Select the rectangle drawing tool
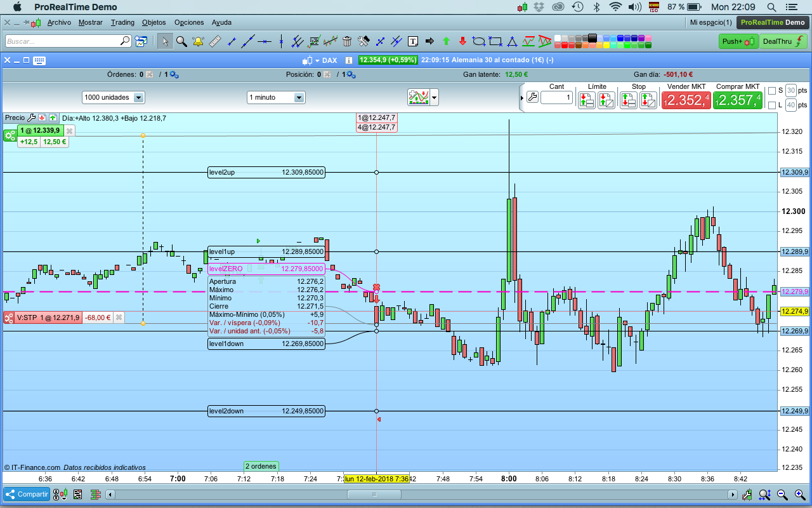Screen dimensions: 812x508 coord(495,41)
